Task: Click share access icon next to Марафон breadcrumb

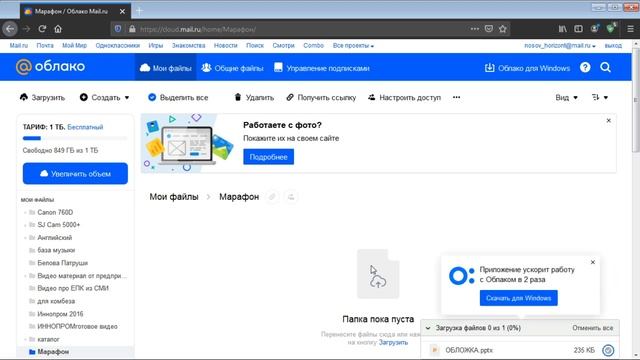Action: (291, 197)
